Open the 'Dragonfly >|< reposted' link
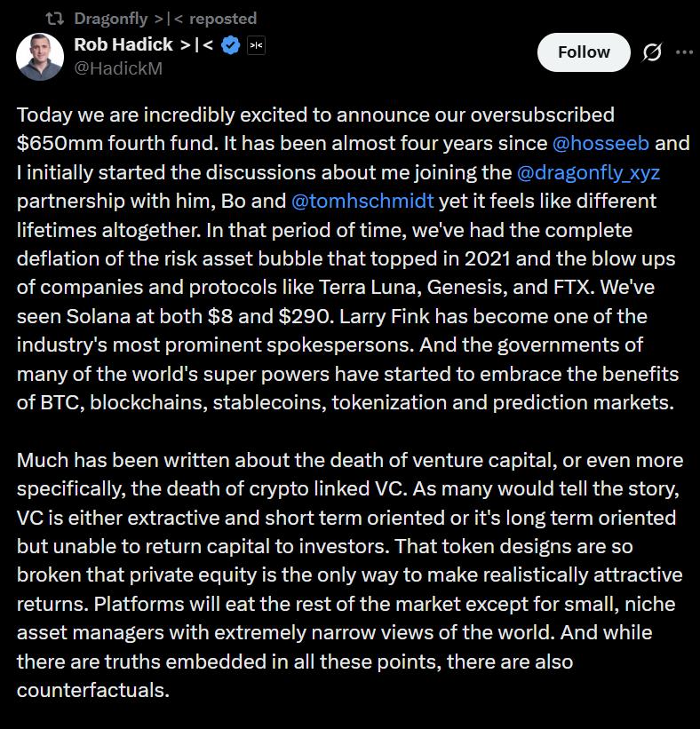The image size is (700, 729). point(165,18)
